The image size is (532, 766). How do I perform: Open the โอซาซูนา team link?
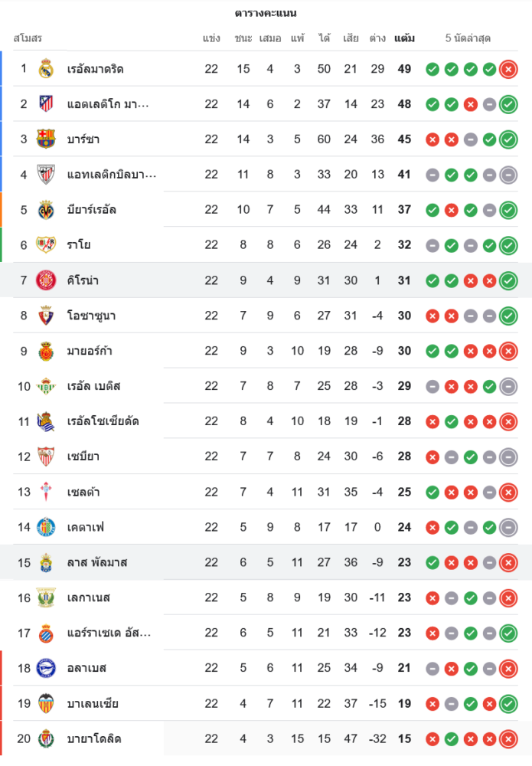tap(92, 316)
